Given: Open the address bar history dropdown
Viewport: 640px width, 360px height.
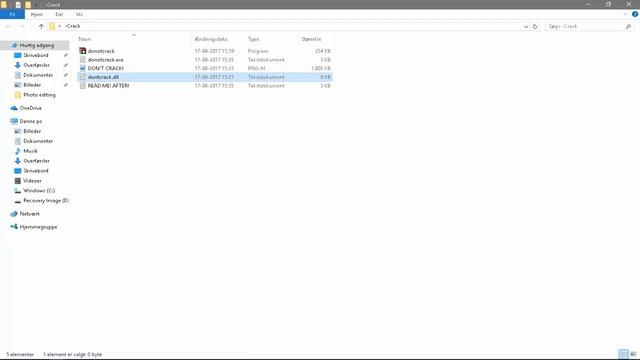Looking at the screenshot, I should [x=526, y=27].
